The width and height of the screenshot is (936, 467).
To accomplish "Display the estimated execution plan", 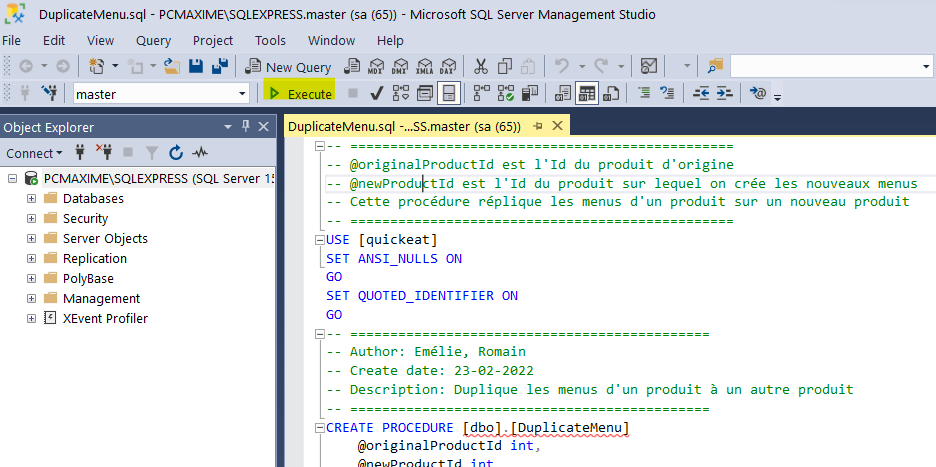I will pos(401,93).
